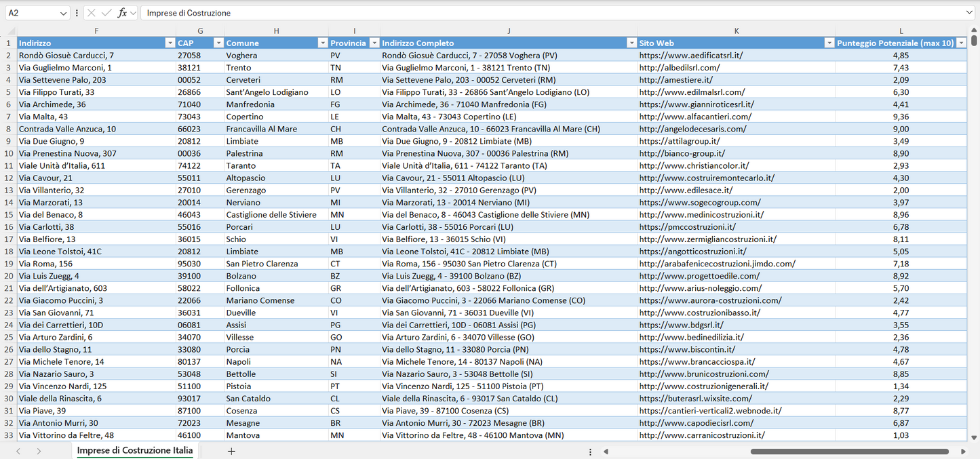Viewport: 980px width, 459px height.
Task: Open the Name Box dropdown arrow
Action: pyautogui.click(x=63, y=12)
